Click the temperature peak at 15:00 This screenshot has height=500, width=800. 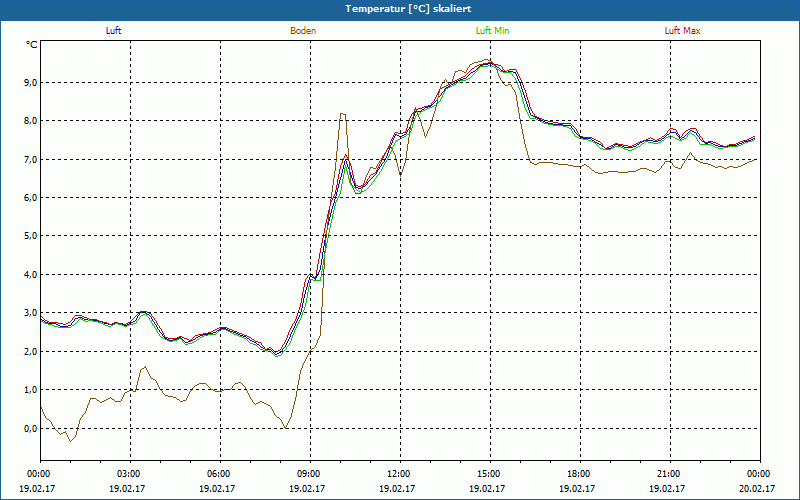click(488, 61)
